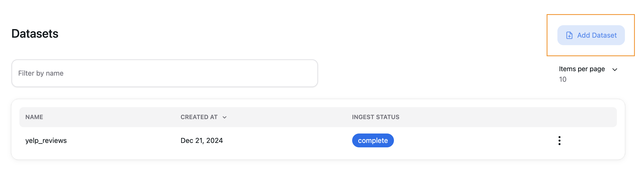Screen dimensions: 644x195
Task: Click the highlighted Add Dataset region
Action: (591, 35)
